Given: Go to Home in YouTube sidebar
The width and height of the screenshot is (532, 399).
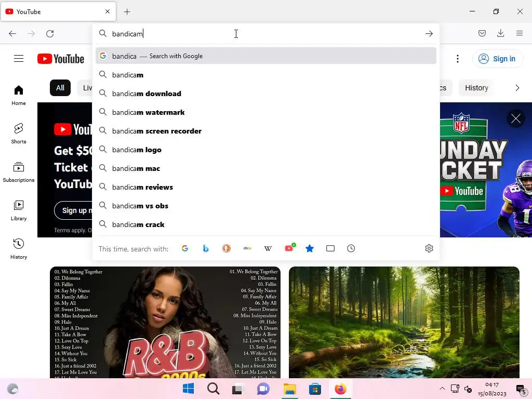Looking at the screenshot, I should [x=19, y=96].
